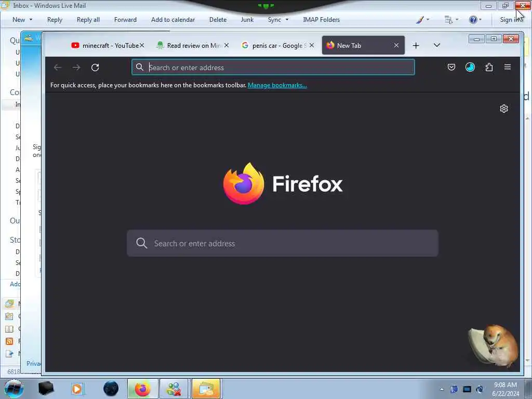Open the Windows Live Messenger taskbar button
Viewport: 532px width, 399px height.
(x=174, y=389)
